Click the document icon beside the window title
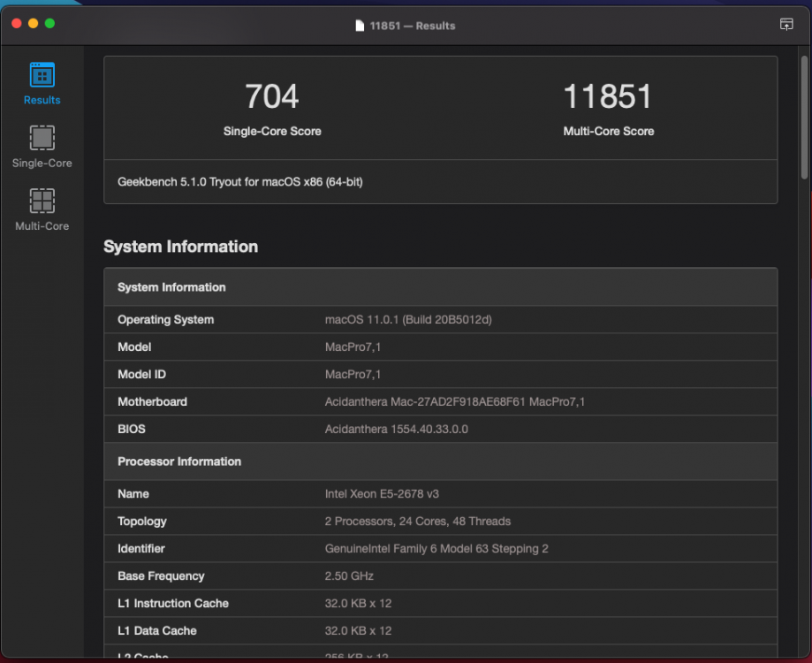Screen dimensions: 812x663 360,26
